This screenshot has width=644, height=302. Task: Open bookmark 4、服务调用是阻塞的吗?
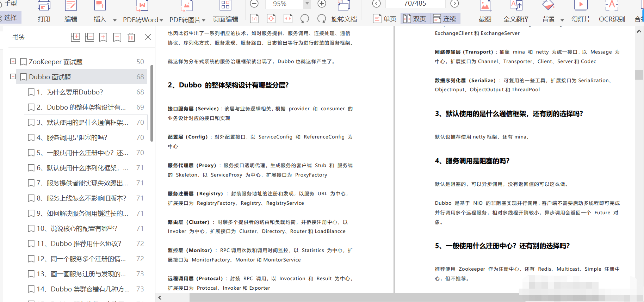point(86,137)
